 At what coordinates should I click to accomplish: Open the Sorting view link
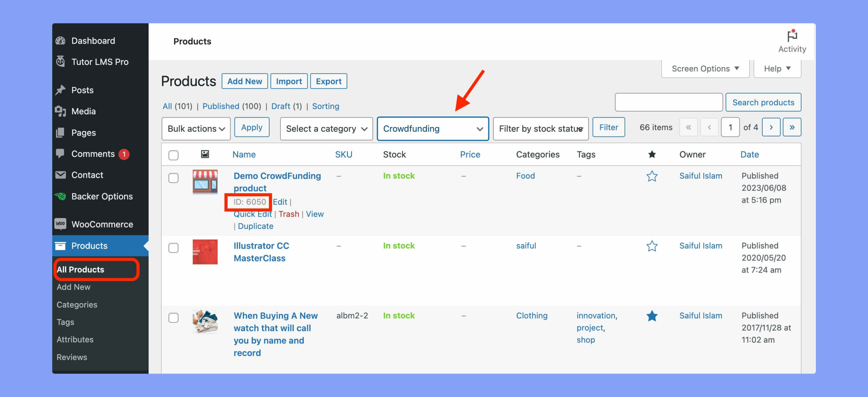click(x=325, y=106)
